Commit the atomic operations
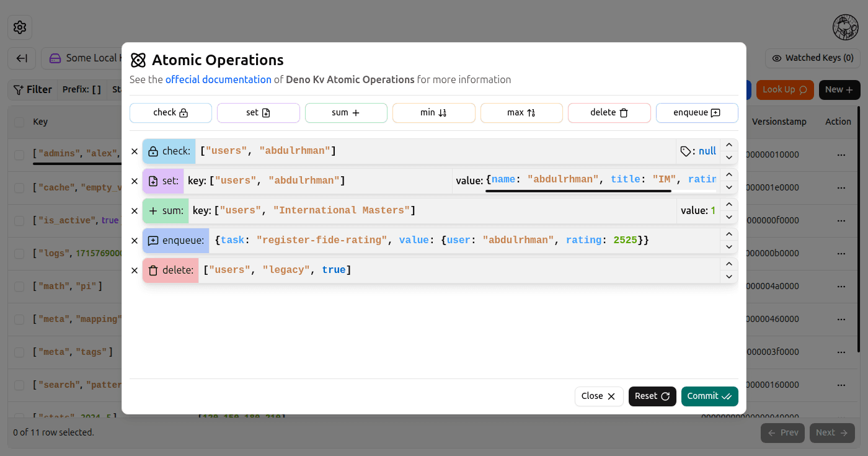This screenshot has height=456, width=868. pos(710,396)
